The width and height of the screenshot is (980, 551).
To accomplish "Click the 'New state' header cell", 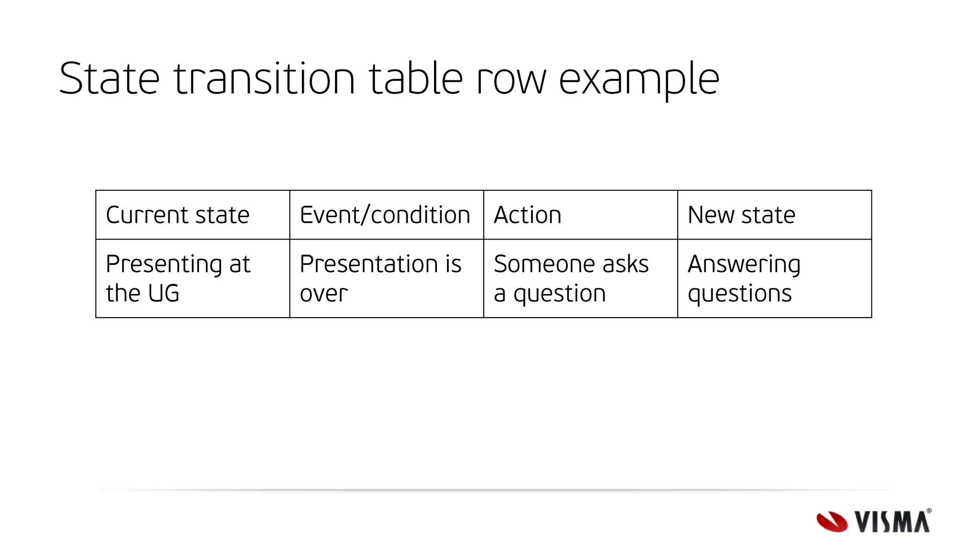I will pyautogui.click(x=775, y=215).
